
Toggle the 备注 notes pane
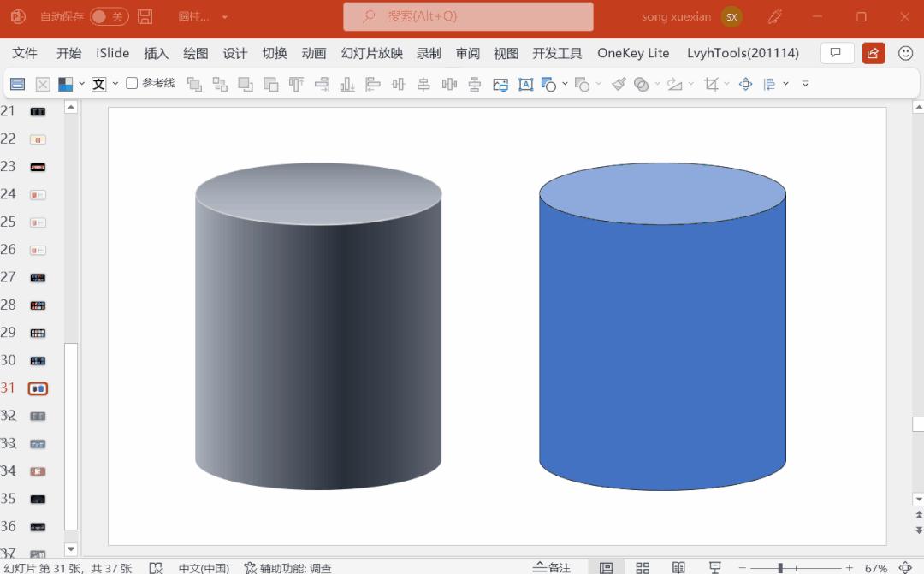click(551, 568)
